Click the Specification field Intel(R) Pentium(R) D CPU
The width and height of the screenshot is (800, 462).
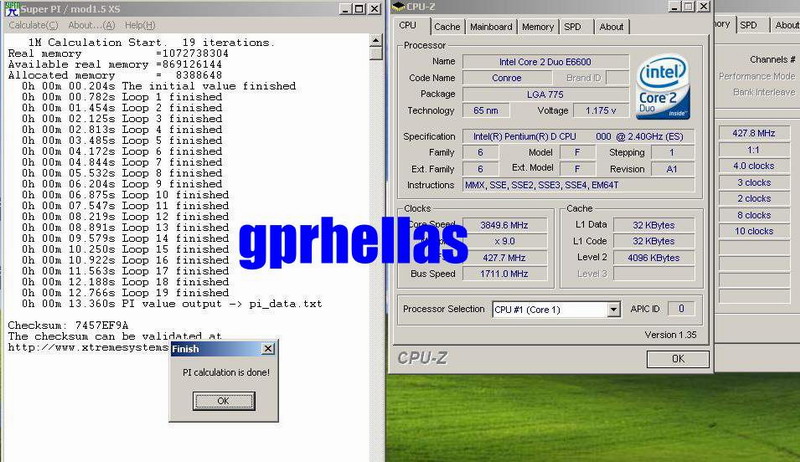coord(578,137)
